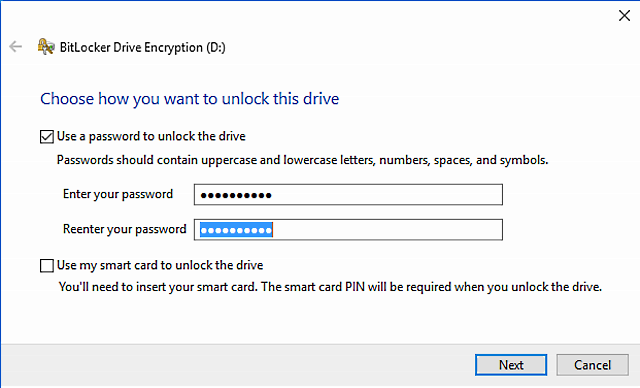Viewport: 640px width, 388px height.
Task: Click the 'Choose how you want to unlock this drive' heading
Action: point(189,99)
